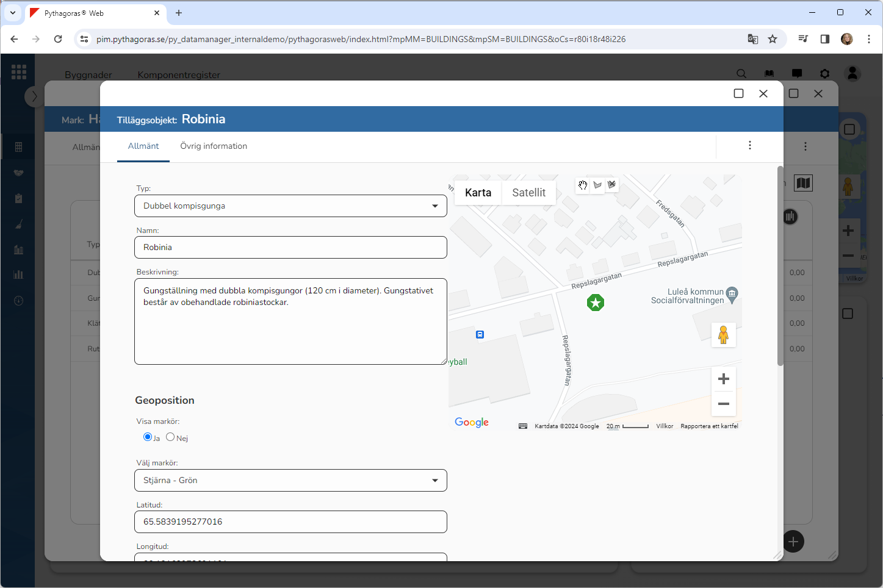This screenshot has height=588, width=883.
Task: Click the Street View pegman icon
Action: (x=723, y=335)
